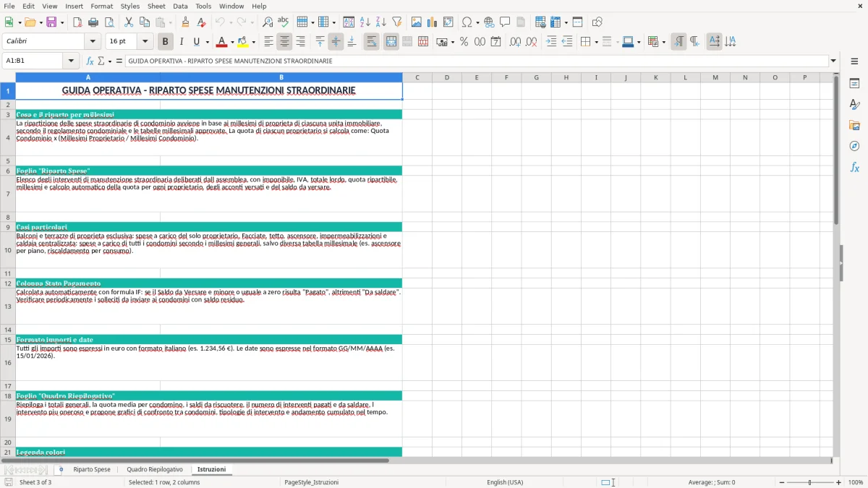
Task: Clear direct formatting icon
Action: tap(202, 22)
